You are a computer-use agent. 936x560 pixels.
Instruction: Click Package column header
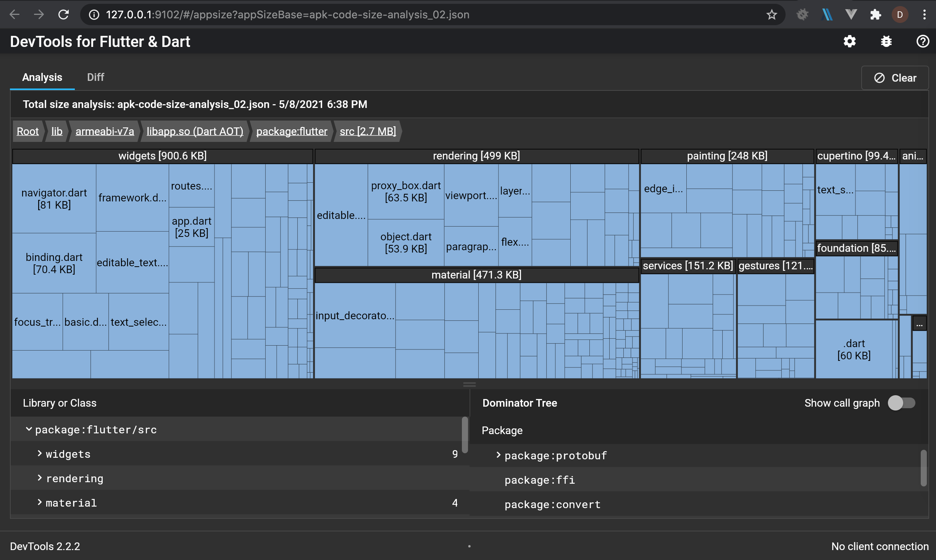(x=502, y=430)
